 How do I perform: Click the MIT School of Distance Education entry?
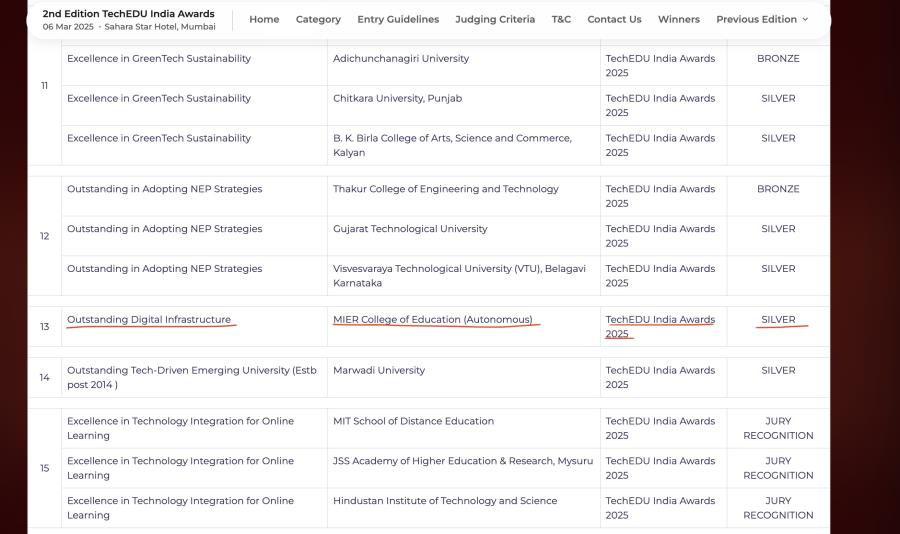(464, 428)
